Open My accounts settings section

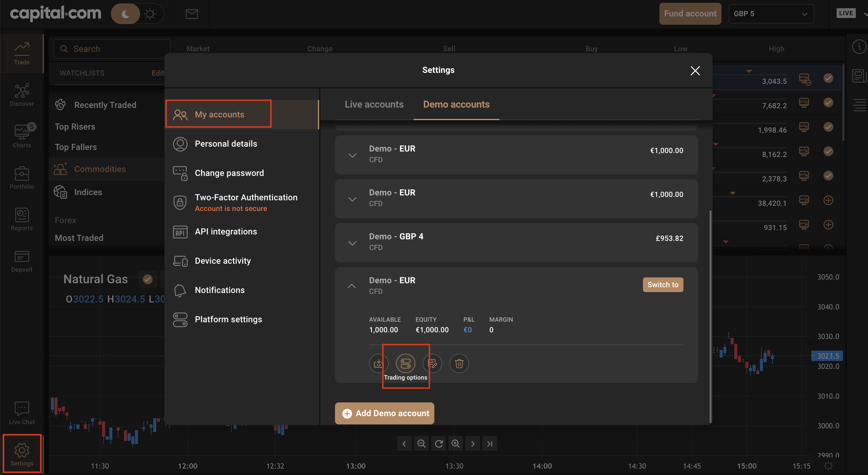tap(242, 115)
